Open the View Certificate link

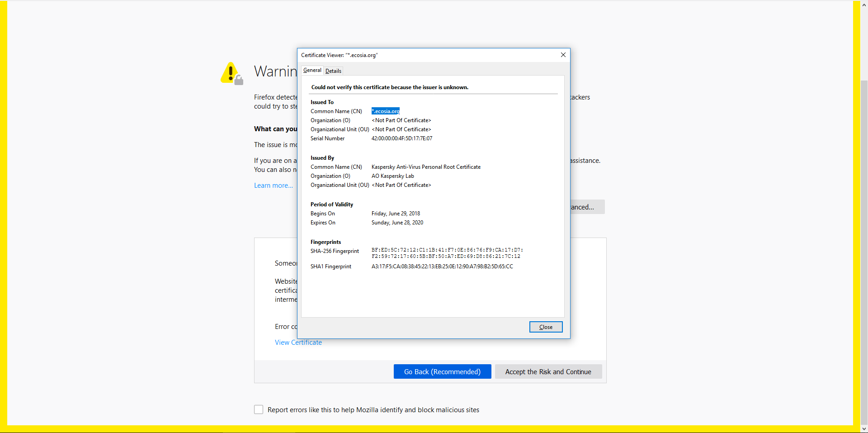pyautogui.click(x=298, y=343)
